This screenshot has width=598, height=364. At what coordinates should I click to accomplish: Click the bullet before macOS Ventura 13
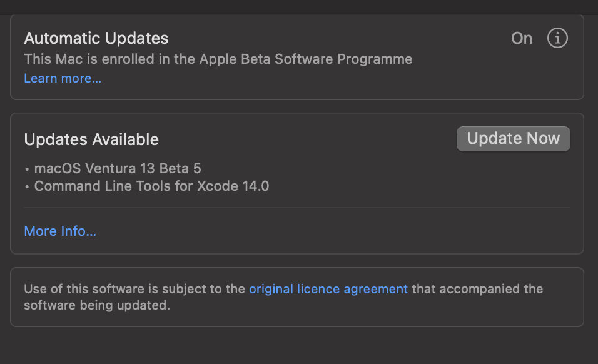27,169
